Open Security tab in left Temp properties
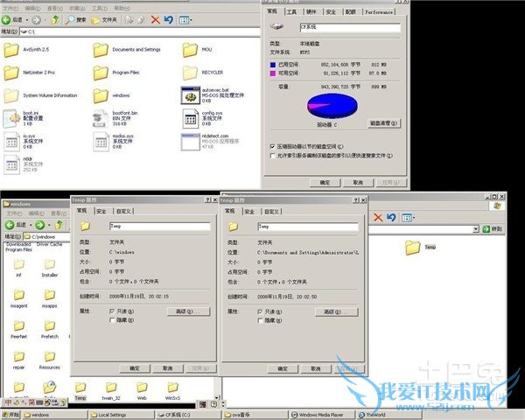This screenshot has height=420, width=525. click(101, 211)
